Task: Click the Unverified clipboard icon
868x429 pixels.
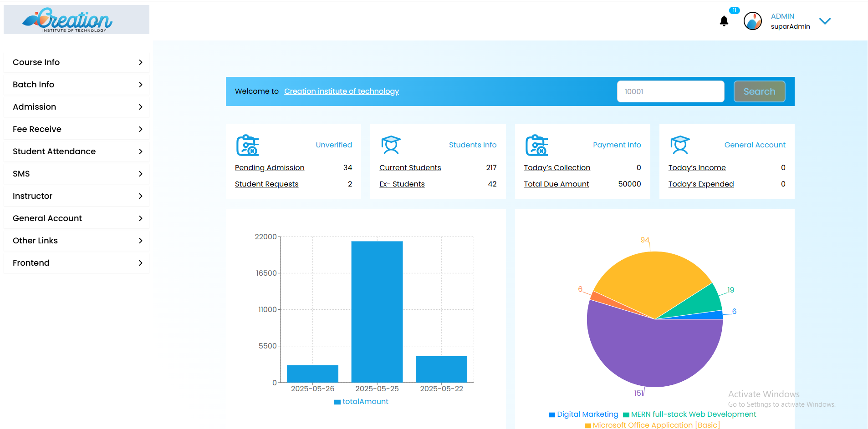Action: [247, 145]
